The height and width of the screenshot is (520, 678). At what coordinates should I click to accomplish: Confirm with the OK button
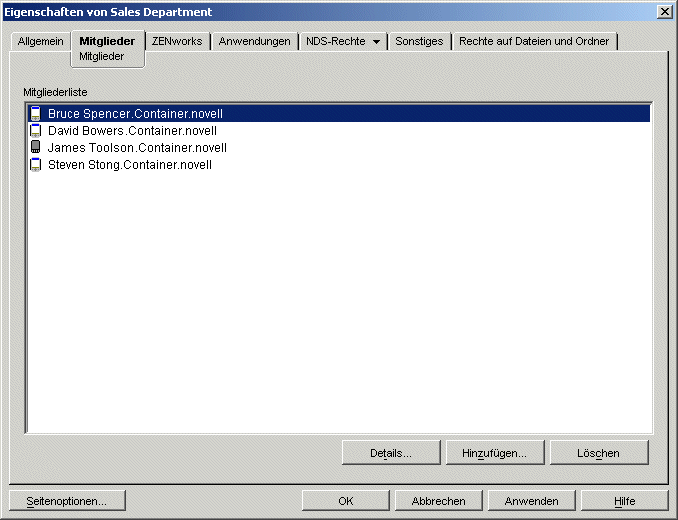[345, 501]
